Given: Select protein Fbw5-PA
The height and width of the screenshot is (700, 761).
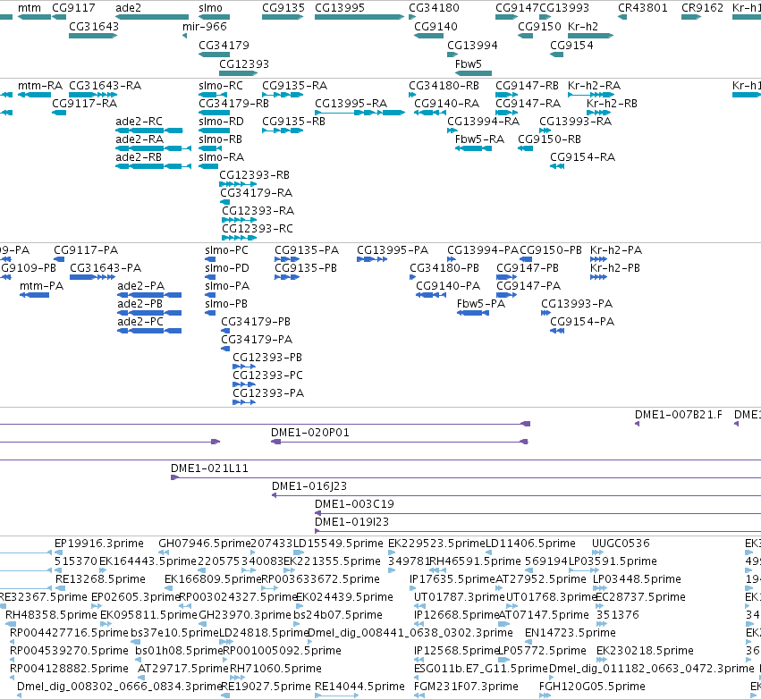Looking at the screenshot, I should click(x=473, y=313).
